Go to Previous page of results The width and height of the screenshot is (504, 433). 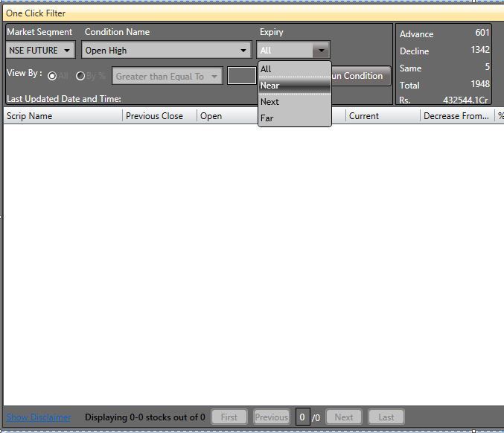click(271, 417)
